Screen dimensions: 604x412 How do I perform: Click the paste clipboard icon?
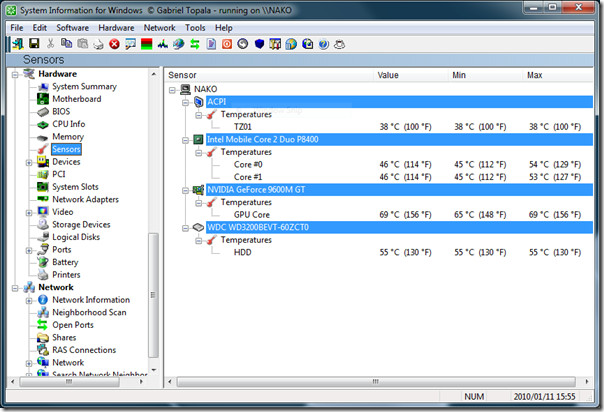(82, 44)
